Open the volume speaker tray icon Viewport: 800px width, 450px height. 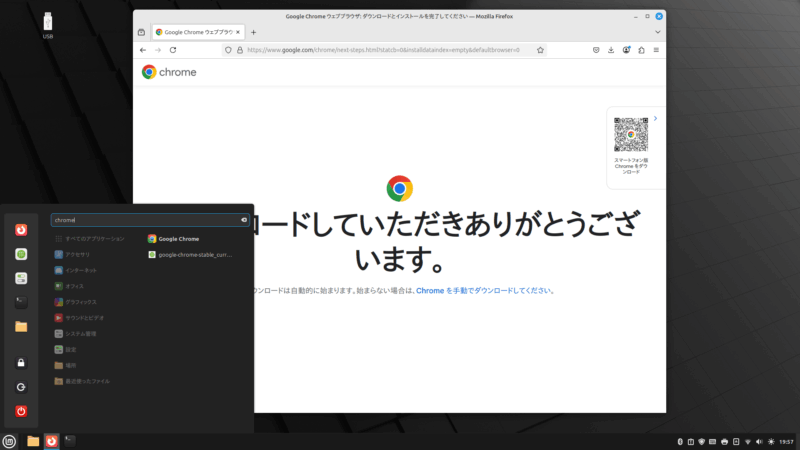click(759, 442)
